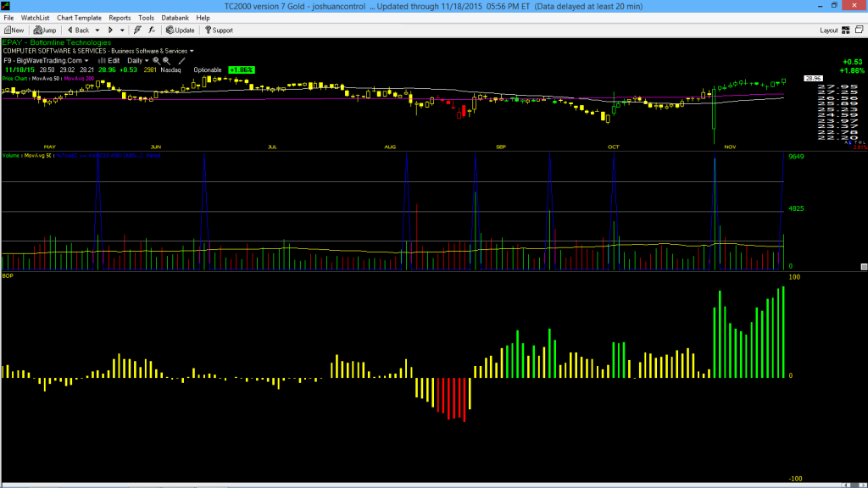The height and width of the screenshot is (488, 868).
Task: Click the BOP indicator label
Action: coord(8,275)
